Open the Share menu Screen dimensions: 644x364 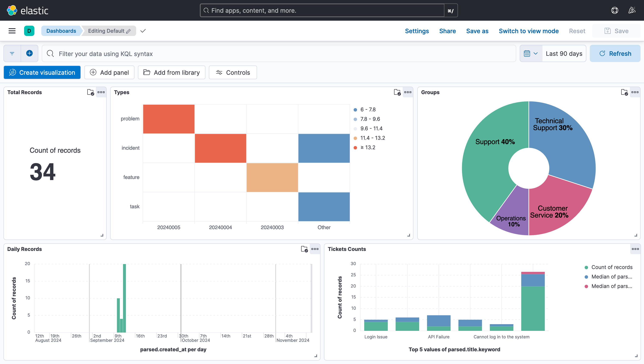pyautogui.click(x=447, y=31)
